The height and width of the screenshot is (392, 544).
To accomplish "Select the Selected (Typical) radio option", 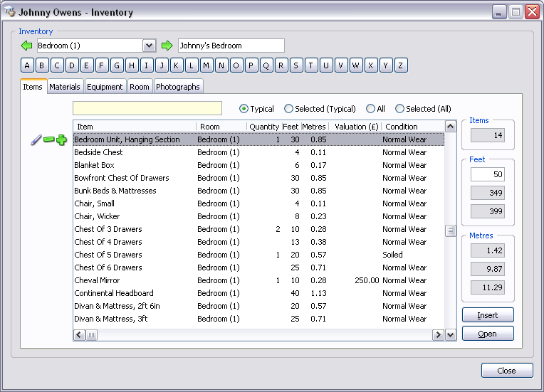I will point(288,109).
